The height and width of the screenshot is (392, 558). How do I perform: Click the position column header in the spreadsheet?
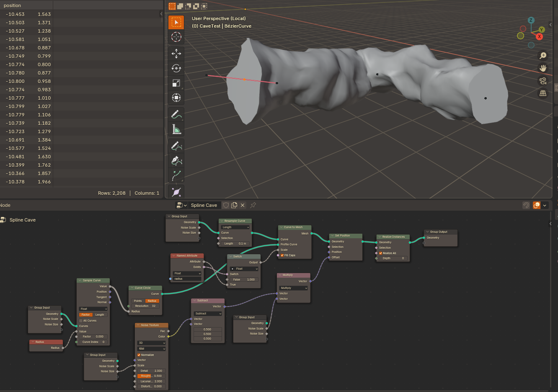[x=13, y=5]
